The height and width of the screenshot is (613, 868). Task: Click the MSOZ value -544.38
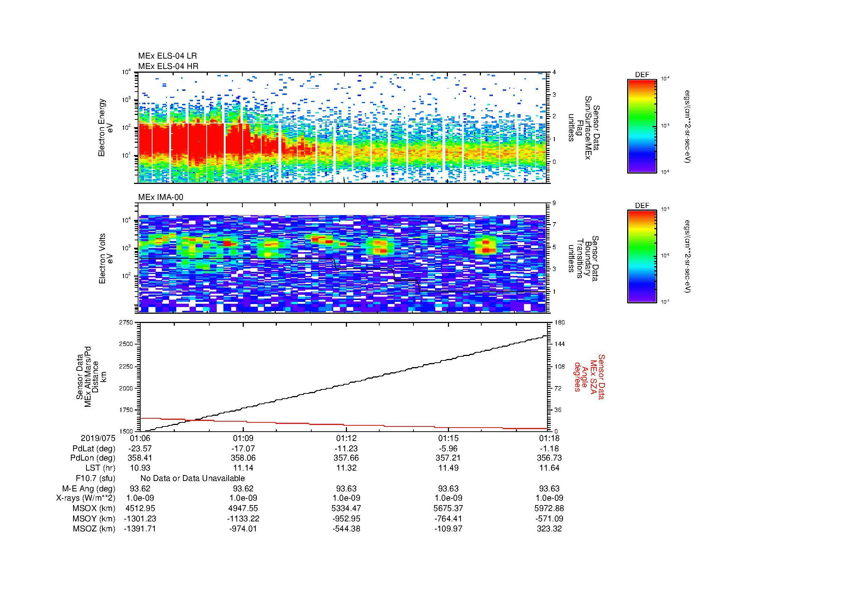click(x=346, y=529)
